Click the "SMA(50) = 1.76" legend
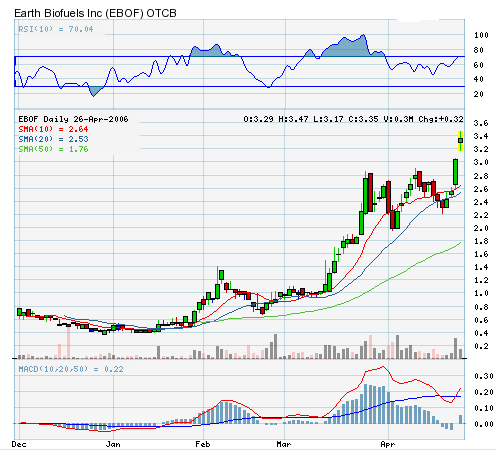496x457 pixels. click(53, 149)
